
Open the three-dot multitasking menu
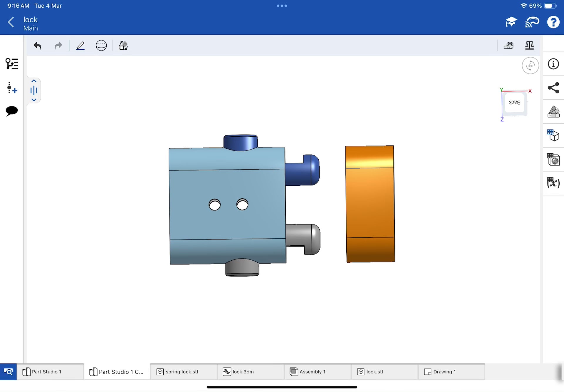tap(282, 6)
